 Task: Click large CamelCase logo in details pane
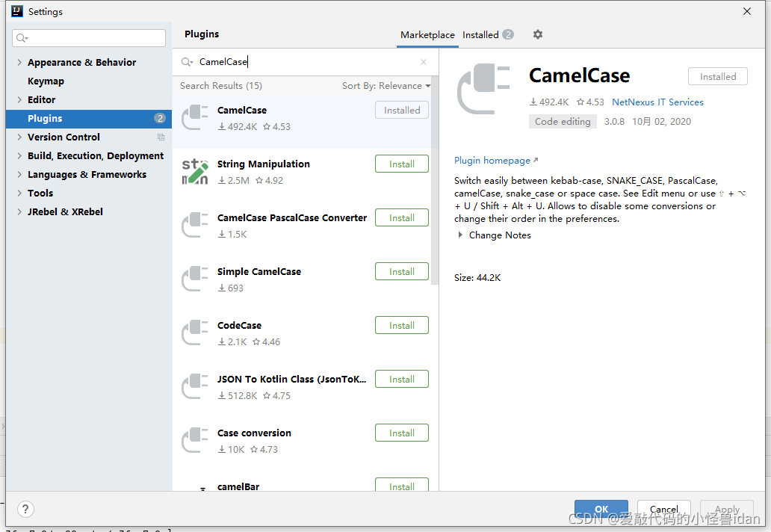(x=484, y=89)
